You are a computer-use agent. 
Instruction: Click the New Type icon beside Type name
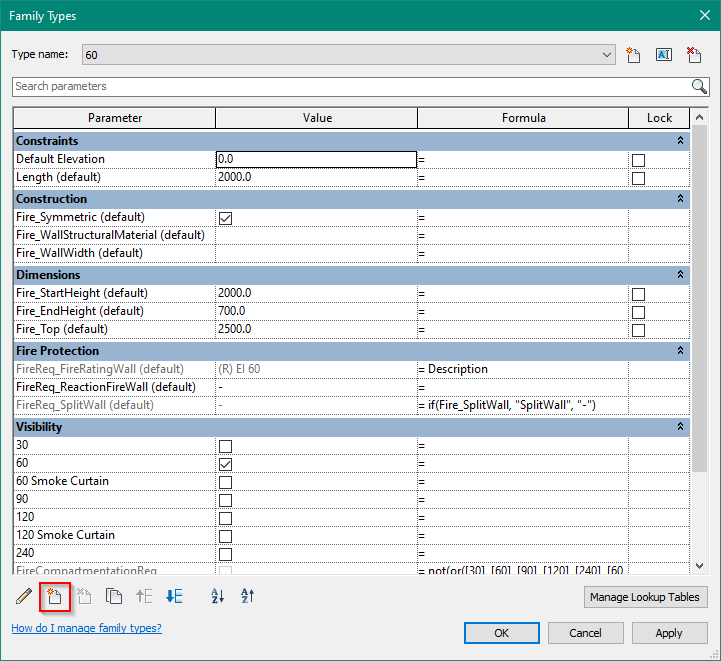click(633, 55)
